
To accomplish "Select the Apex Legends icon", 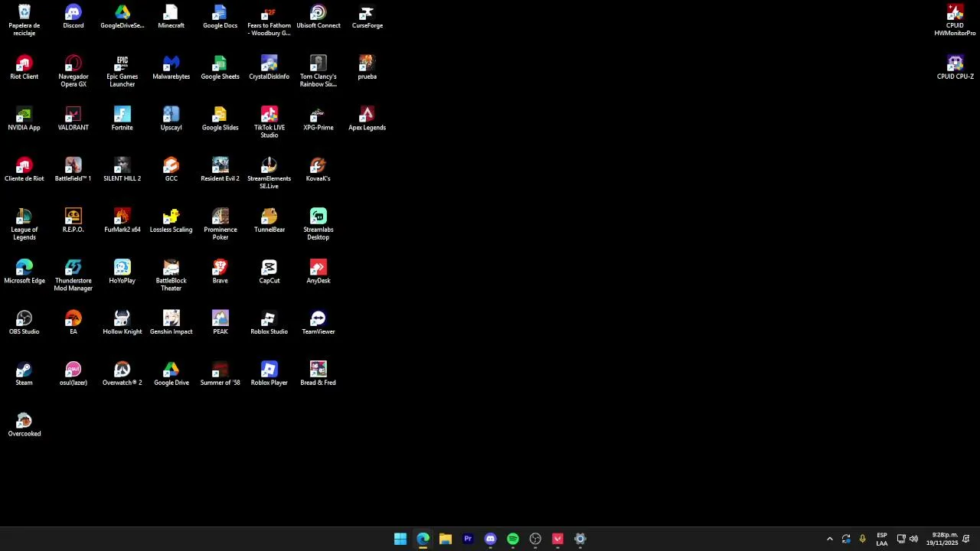I will (367, 119).
